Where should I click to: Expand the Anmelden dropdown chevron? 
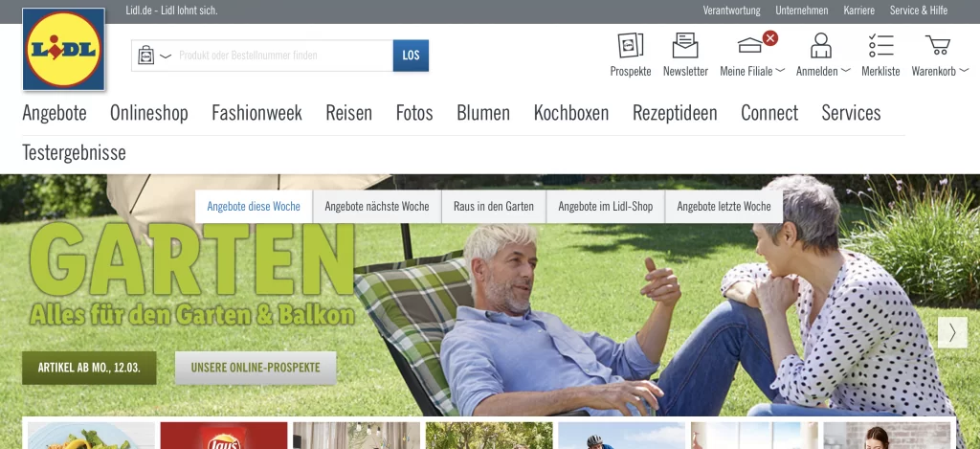pos(846,71)
